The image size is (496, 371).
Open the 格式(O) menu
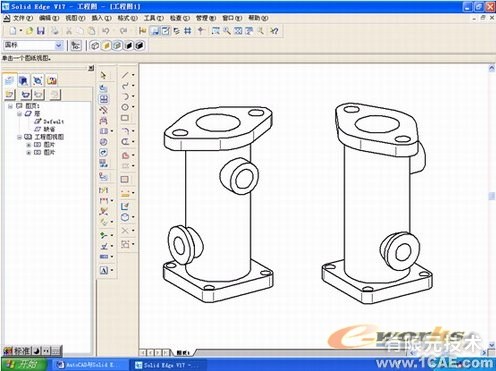click(127, 18)
